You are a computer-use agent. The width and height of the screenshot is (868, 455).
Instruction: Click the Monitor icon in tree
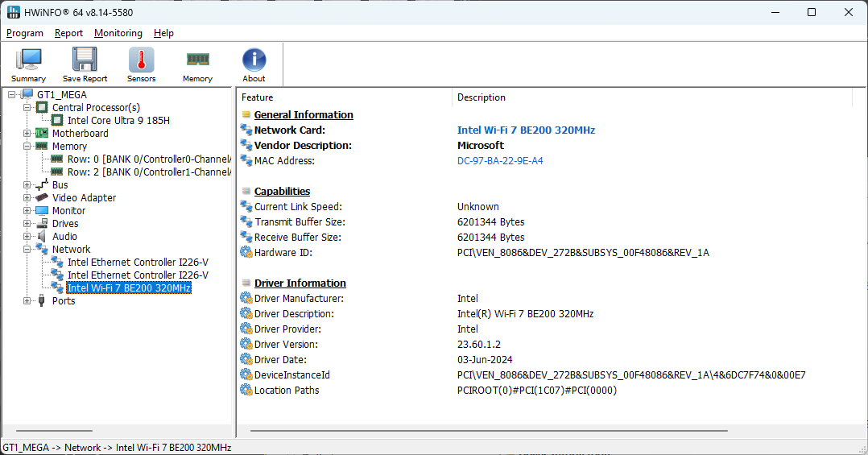click(42, 210)
